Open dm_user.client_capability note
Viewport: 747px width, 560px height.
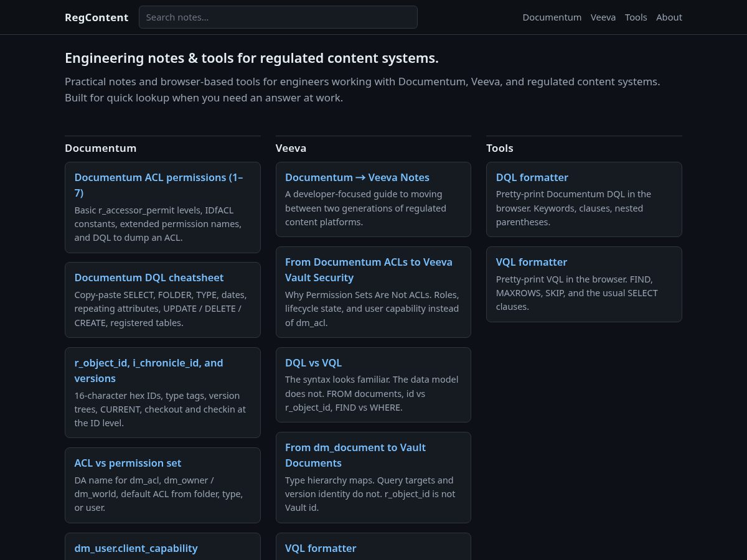162,547
